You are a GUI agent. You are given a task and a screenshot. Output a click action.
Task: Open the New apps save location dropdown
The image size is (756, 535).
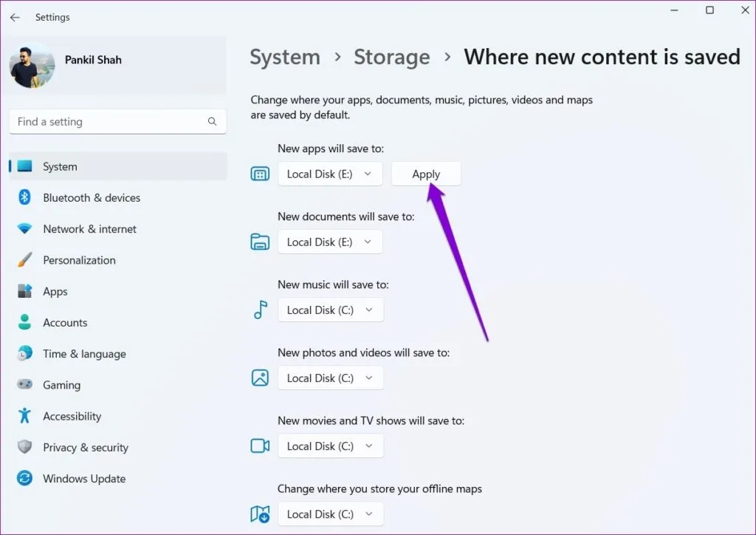(330, 174)
